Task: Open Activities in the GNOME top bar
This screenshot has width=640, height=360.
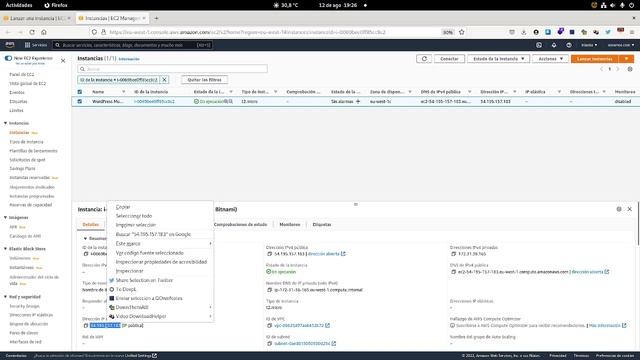Action: point(19,5)
